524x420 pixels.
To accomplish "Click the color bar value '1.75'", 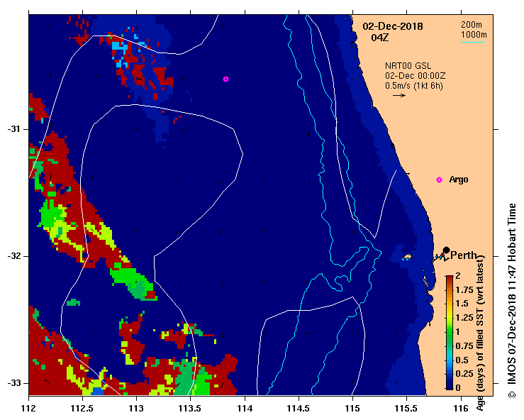I will click(464, 289).
